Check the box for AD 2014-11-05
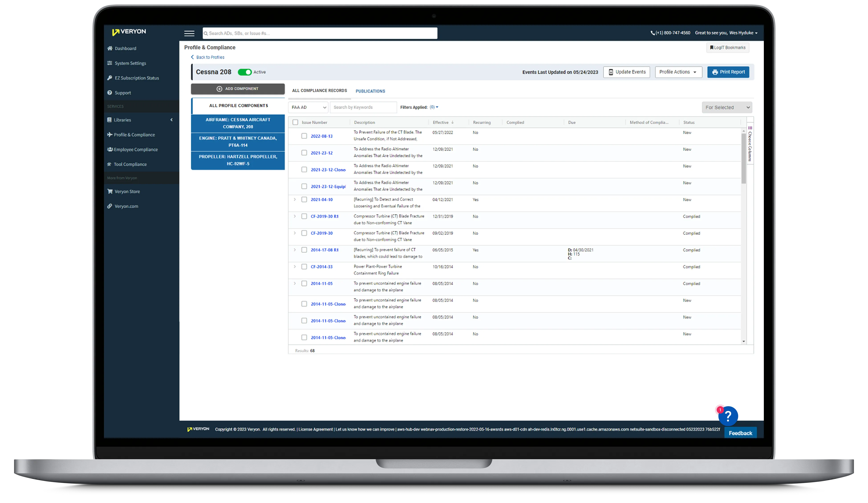 coord(304,284)
